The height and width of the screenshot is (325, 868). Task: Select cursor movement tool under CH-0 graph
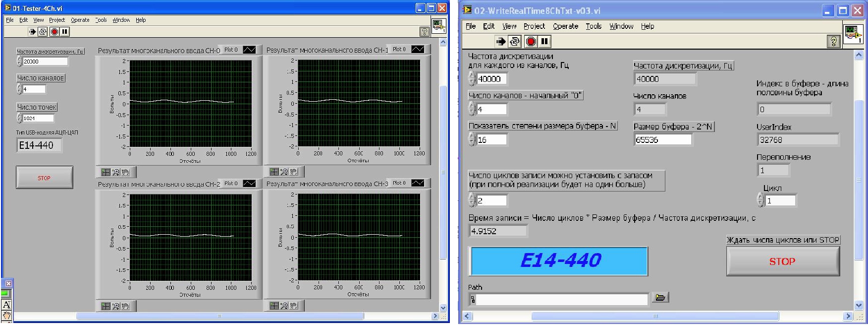106,172
